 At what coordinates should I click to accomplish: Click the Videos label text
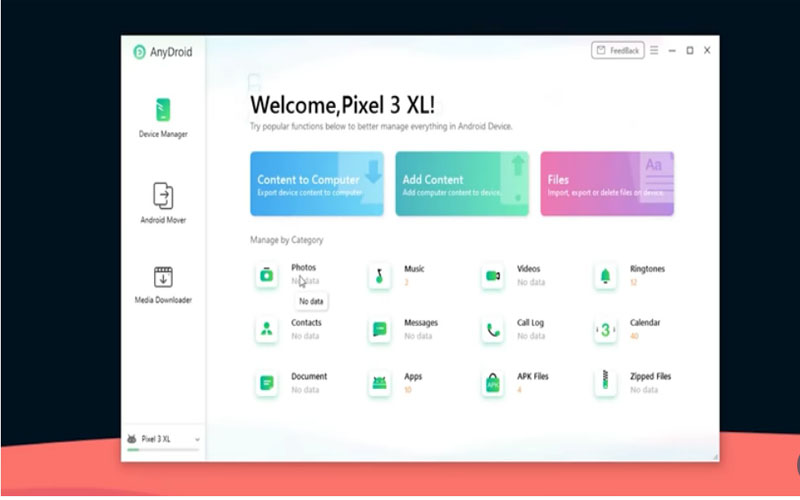click(529, 268)
